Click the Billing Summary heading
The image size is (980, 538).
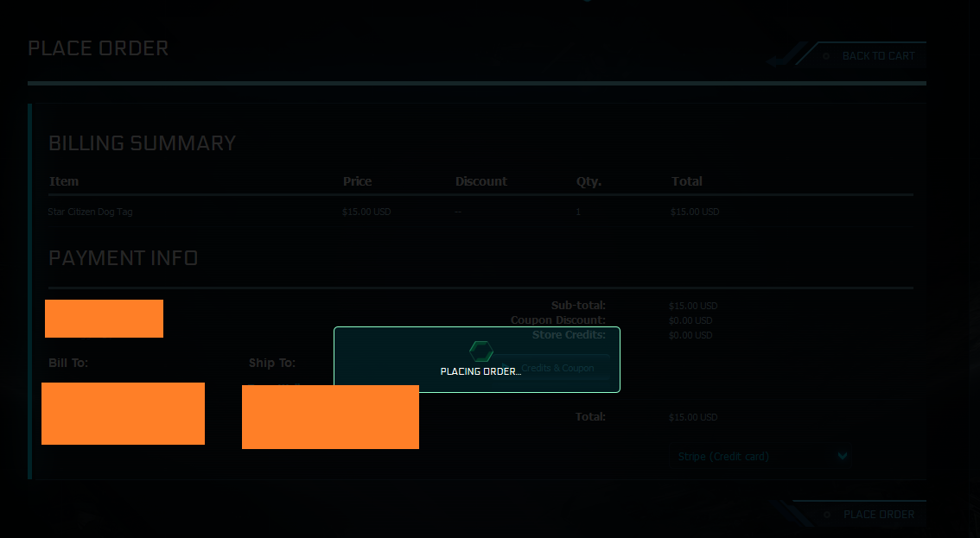coord(142,143)
